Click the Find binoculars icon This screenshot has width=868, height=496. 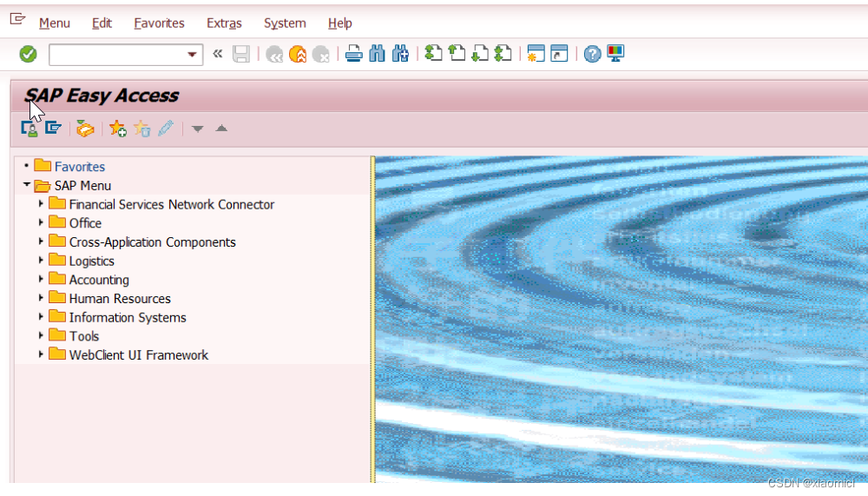(x=377, y=54)
